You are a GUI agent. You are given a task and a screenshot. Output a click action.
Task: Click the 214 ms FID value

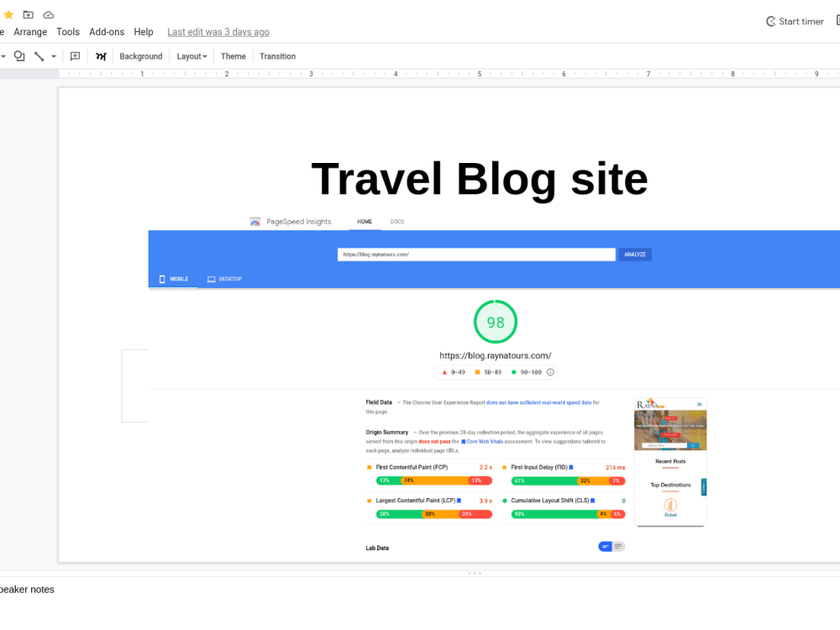[615, 468]
